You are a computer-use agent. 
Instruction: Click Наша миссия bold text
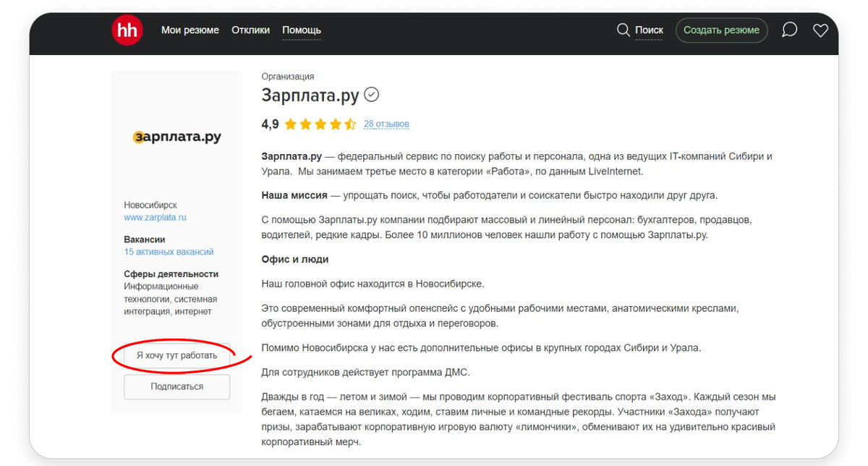point(294,196)
